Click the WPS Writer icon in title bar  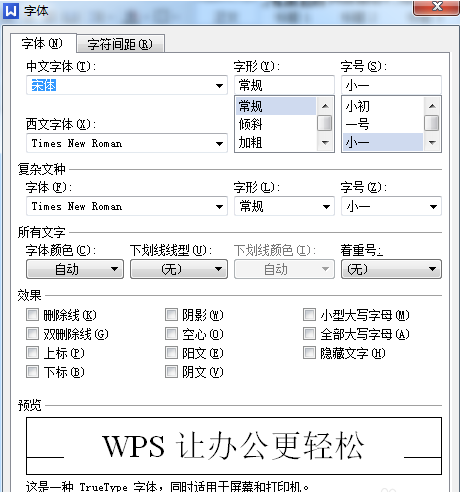11,11
